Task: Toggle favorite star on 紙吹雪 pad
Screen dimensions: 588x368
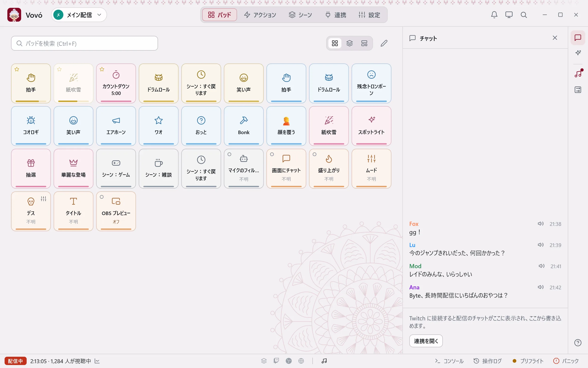Action: pos(59,69)
